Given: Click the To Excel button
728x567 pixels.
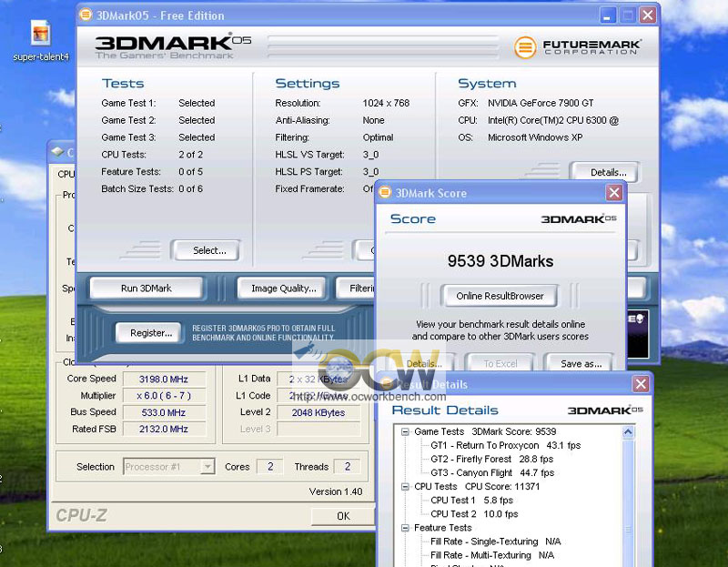Looking at the screenshot, I should [500, 364].
